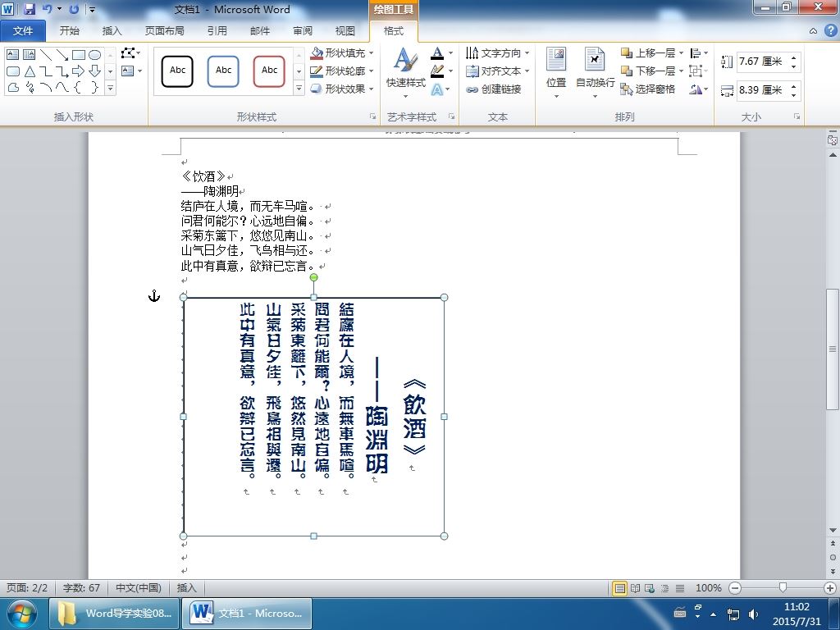Open the 快速样式 quick styles dropdown
The width and height of the screenshot is (840, 630).
click(405, 73)
